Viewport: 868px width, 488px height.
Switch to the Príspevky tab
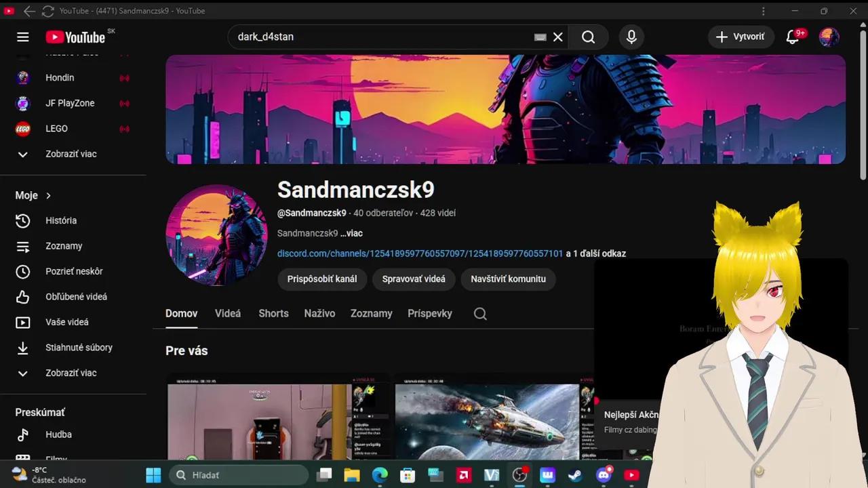tap(430, 314)
